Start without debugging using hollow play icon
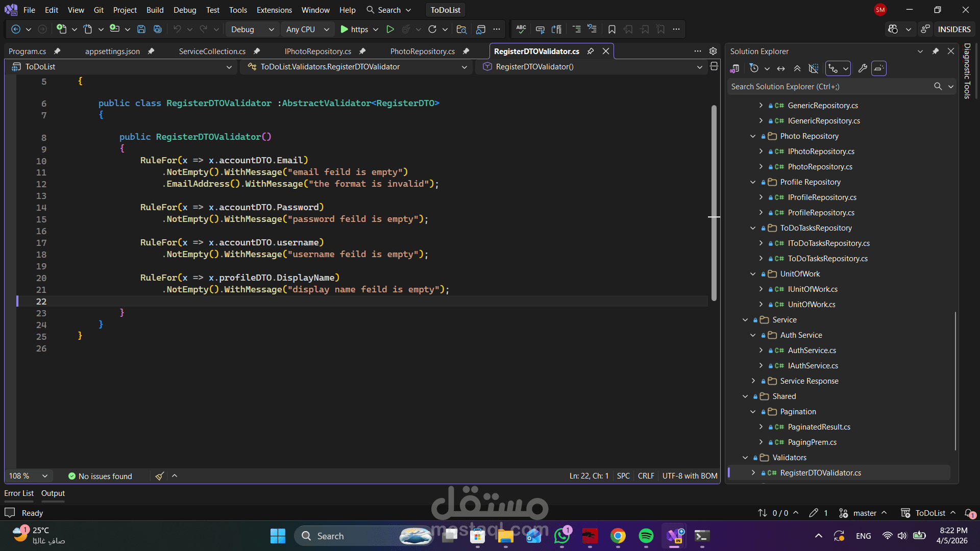The height and width of the screenshot is (551, 980). pos(390,30)
